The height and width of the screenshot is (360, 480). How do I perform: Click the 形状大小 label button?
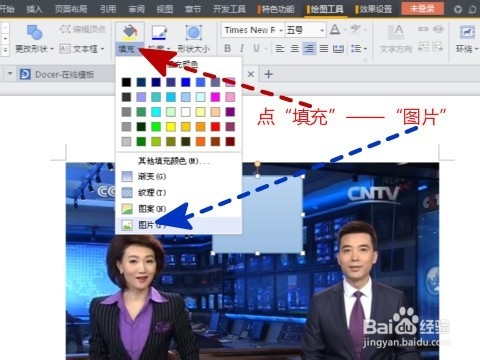tap(194, 49)
